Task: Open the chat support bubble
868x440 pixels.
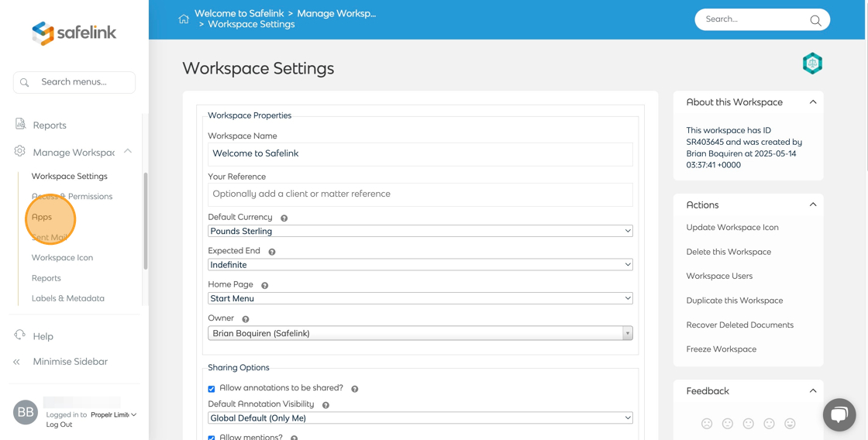Action: (839, 415)
